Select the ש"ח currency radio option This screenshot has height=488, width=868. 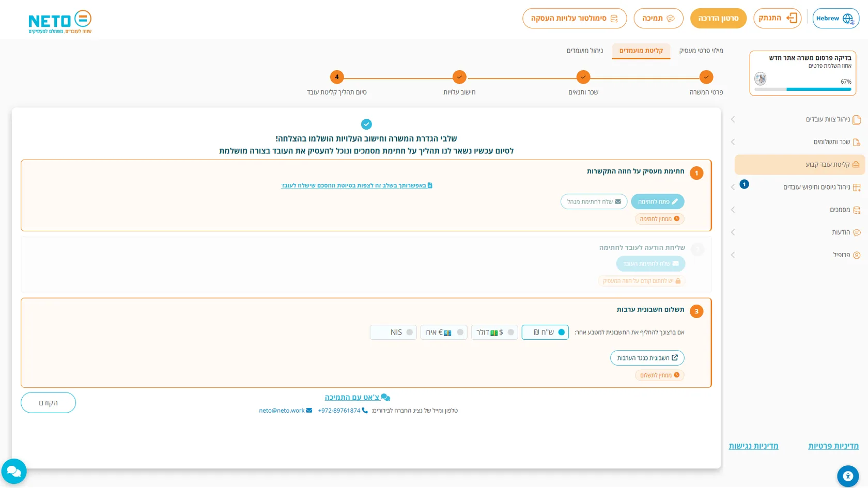[x=545, y=332]
